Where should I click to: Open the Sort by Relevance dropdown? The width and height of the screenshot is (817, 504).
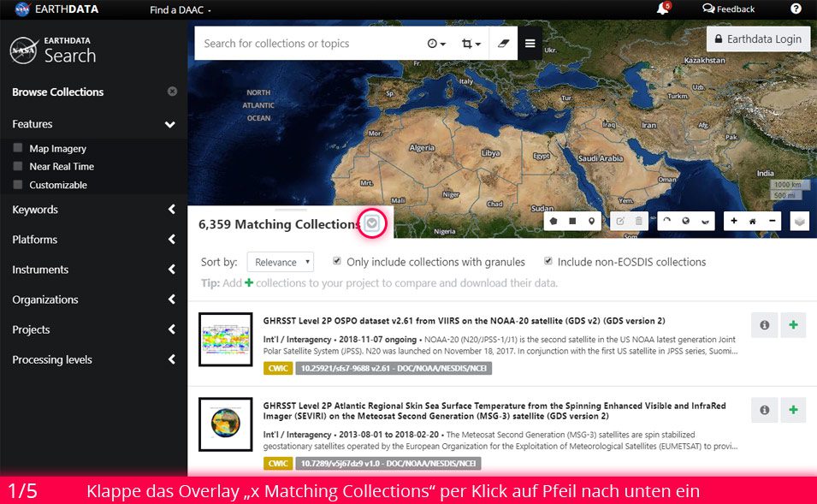point(281,262)
